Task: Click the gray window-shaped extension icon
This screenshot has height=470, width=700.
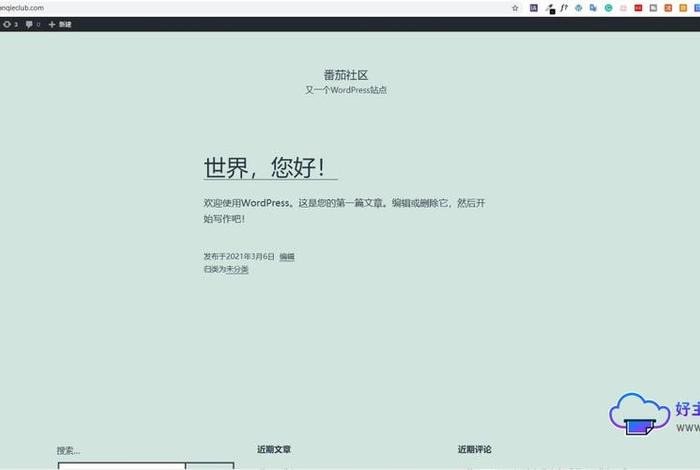Action: (653, 8)
